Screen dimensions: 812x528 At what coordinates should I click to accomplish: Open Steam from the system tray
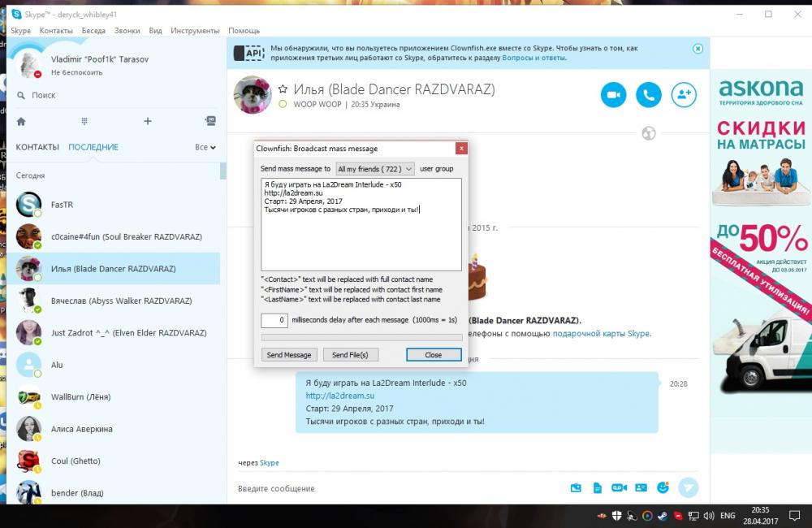(663, 515)
